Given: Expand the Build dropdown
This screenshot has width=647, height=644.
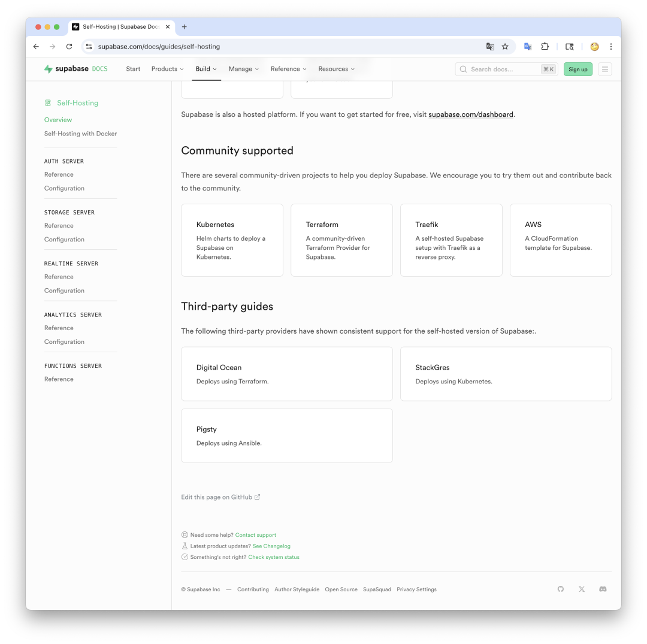Looking at the screenshot, I should point(206,69).
